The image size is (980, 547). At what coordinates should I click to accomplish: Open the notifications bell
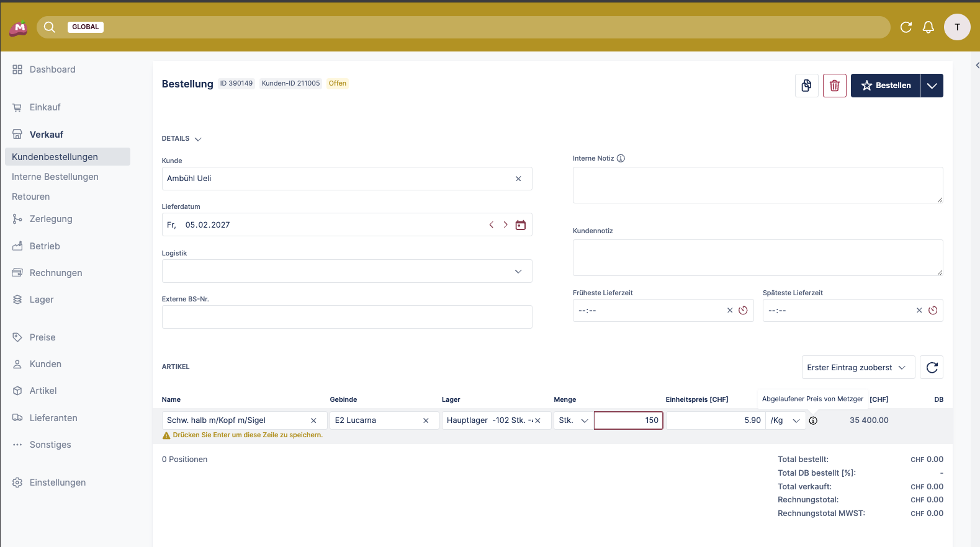pyautogui.click(x=928, y=27)
